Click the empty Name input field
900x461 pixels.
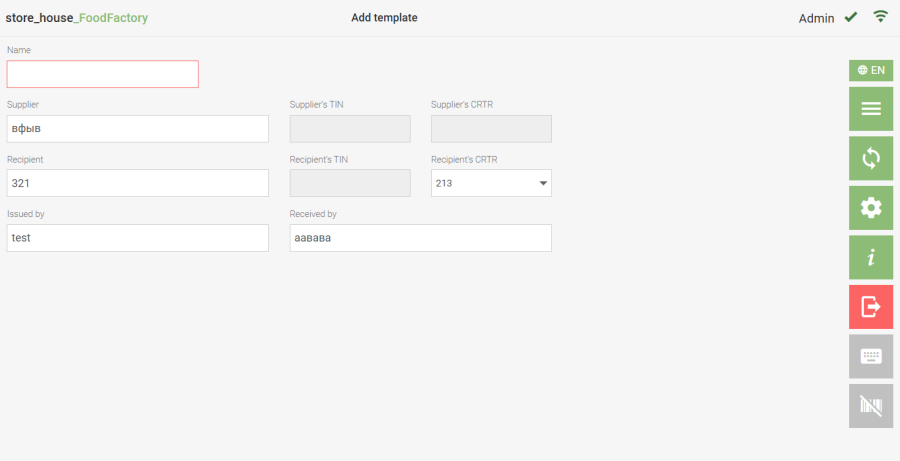[x=102, y=74]
